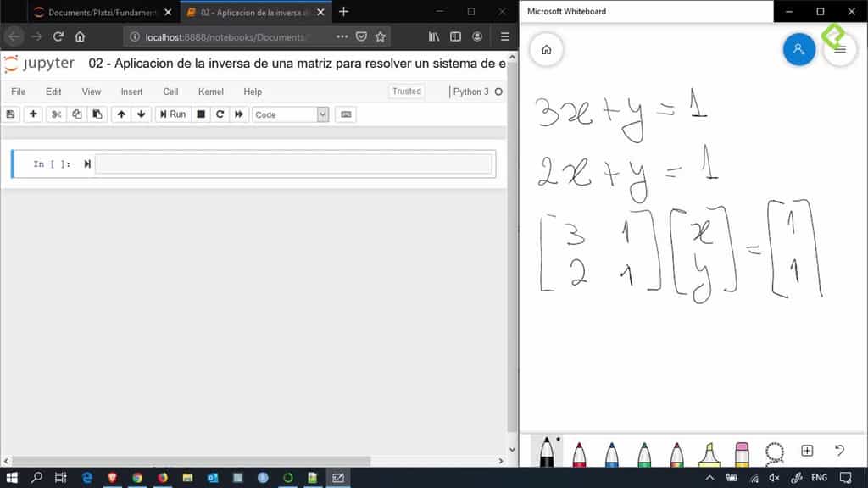
Task: Cut the selected notebook cell
Action: pyautogui.click(x=56, y=114)
